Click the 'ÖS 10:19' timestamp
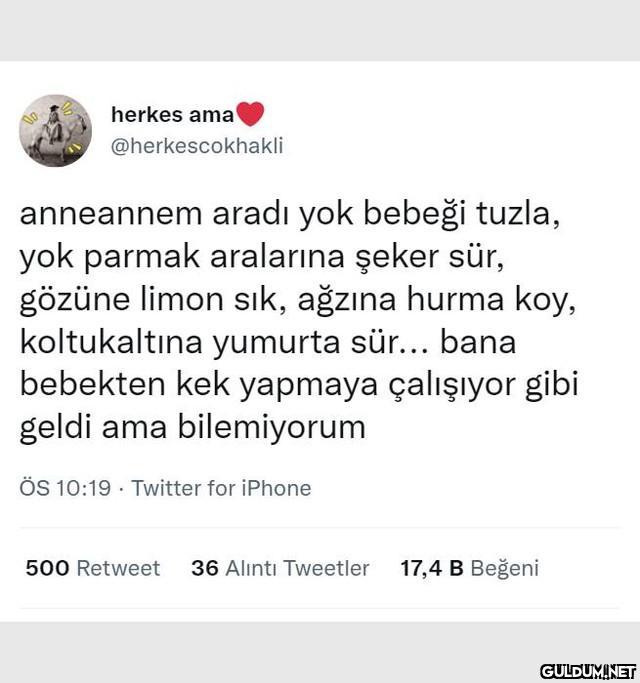Image resolution: width=640 pixels, height=683 pixels. [65, 488]
